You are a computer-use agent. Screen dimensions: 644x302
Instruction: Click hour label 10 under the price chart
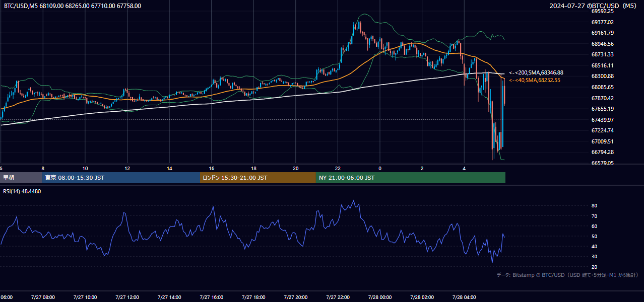pyautogui.click(x=85, y=168)
